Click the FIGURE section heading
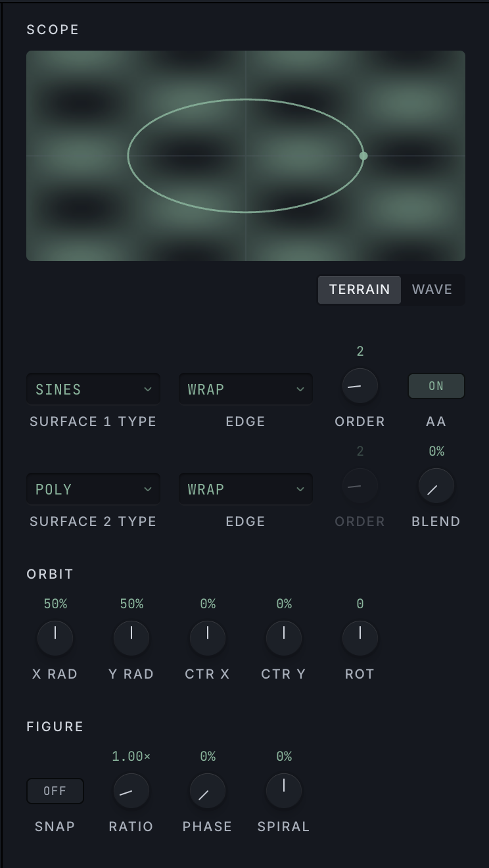489x868 pixels. [55, 727]
